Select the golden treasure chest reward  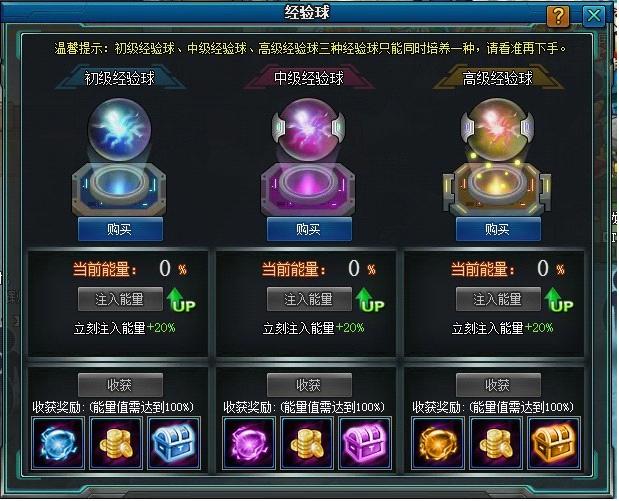[553, 444]
